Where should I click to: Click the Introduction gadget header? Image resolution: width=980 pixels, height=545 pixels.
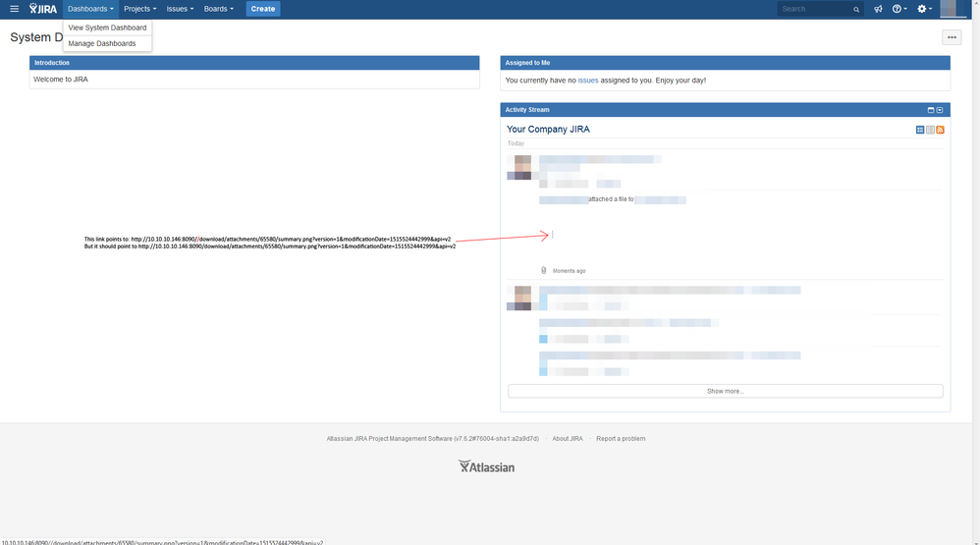[254, 63]
